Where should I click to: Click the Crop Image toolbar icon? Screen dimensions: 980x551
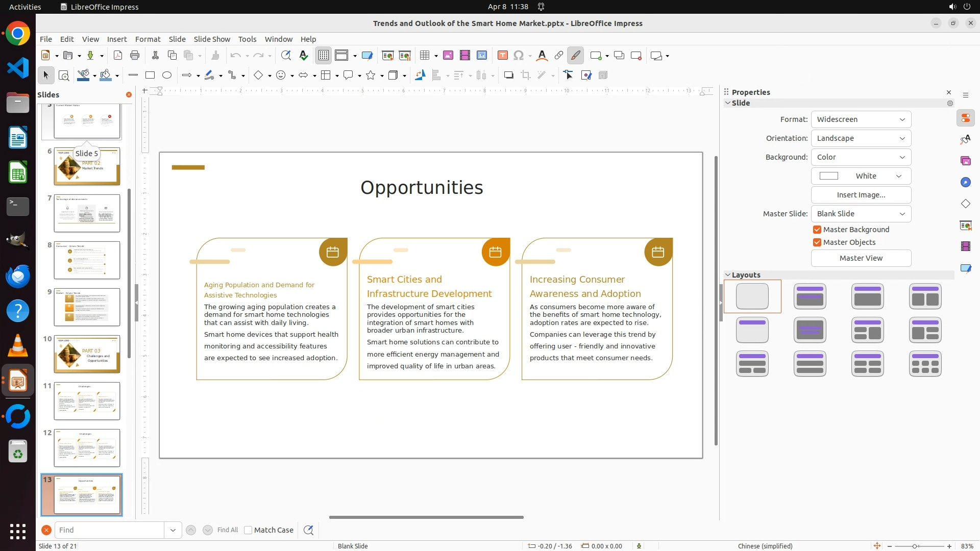point(525,76)
